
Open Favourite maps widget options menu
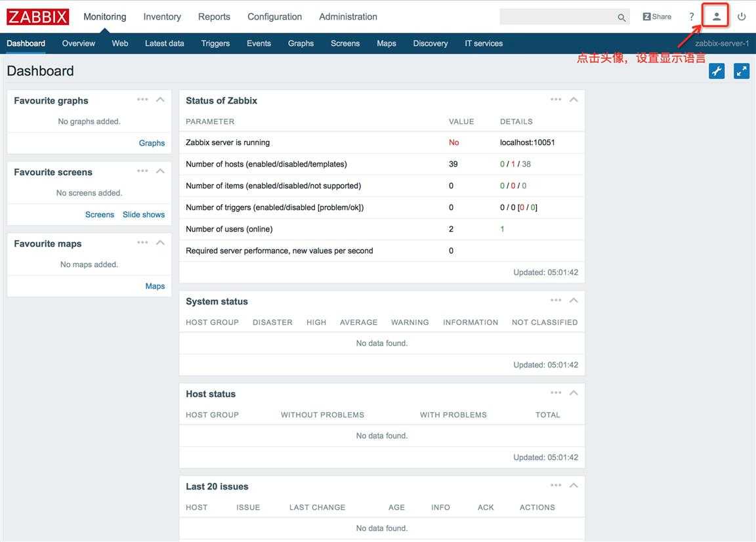pyautogui.click(x=142, y=242)
